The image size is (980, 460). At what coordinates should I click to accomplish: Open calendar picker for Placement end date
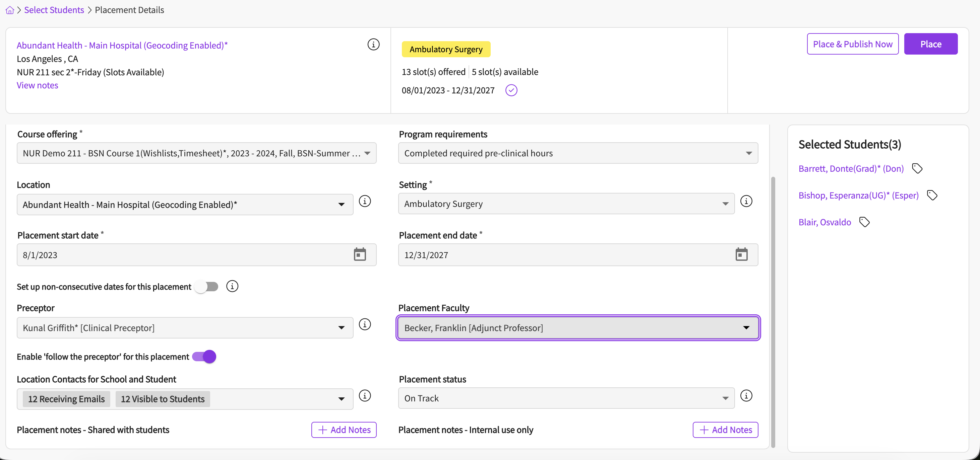(741, 254)
